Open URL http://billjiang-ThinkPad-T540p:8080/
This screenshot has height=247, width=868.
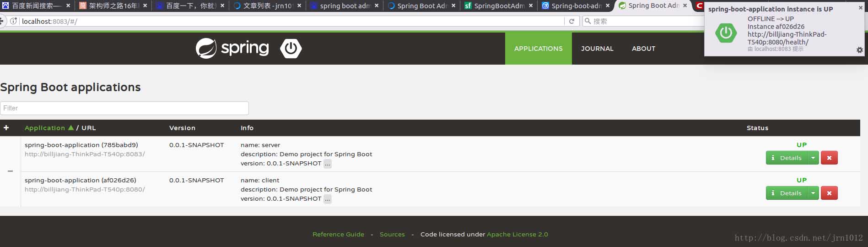[85, 189]
